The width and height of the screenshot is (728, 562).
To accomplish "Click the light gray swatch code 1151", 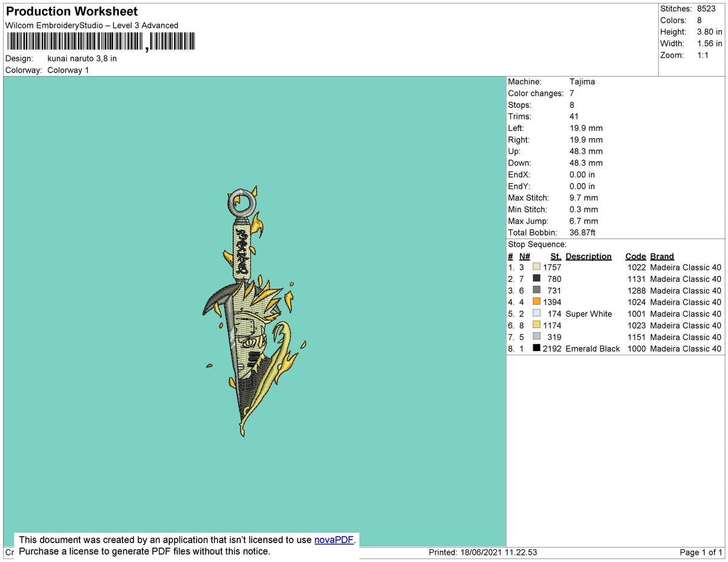I will pos(536,336).
